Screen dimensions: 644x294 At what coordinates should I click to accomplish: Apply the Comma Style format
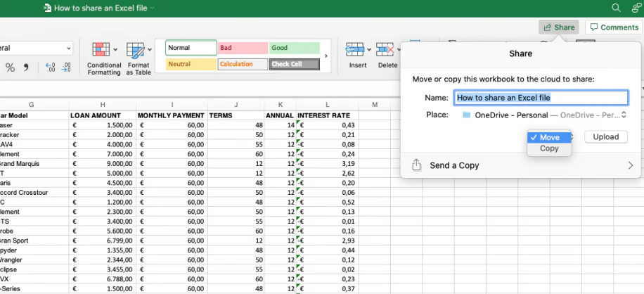26,68
